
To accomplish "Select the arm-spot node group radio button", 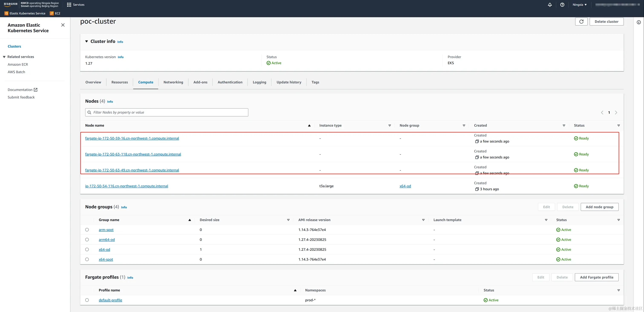I will pyautogui.click(x=87, y=230).
